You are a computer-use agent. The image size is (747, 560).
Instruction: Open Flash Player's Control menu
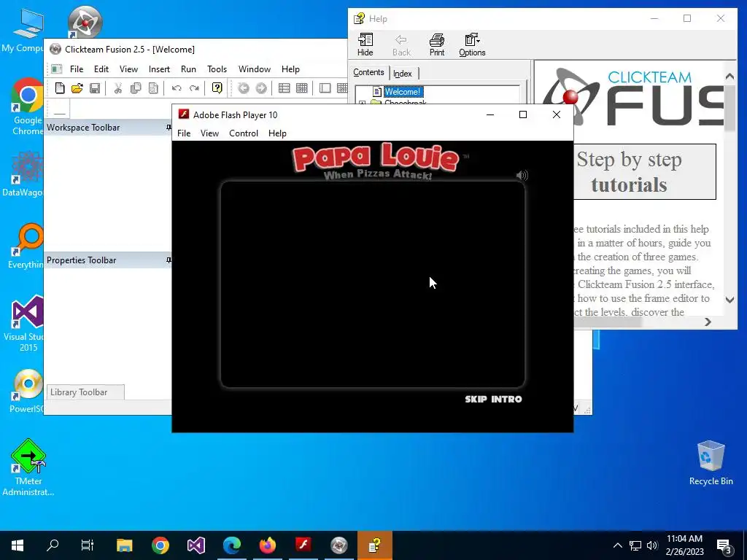point(244,133)
